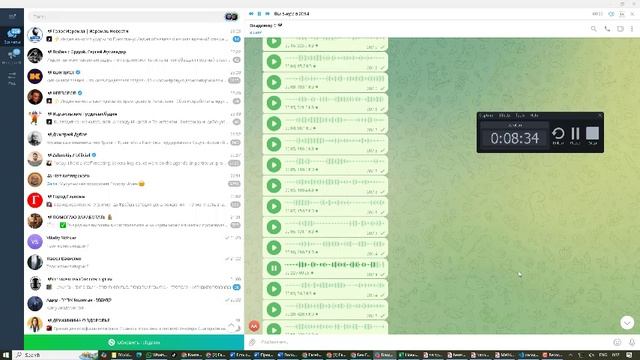The width and height of the screenshot is (640, 360).
Task: Click the Windows taskbar search box
Action: pos(55,355)
